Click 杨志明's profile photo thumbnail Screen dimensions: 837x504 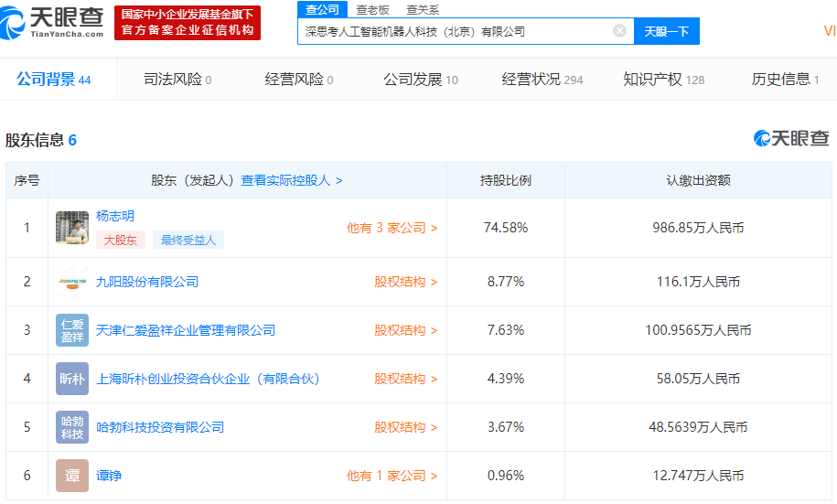coord(72,228)
